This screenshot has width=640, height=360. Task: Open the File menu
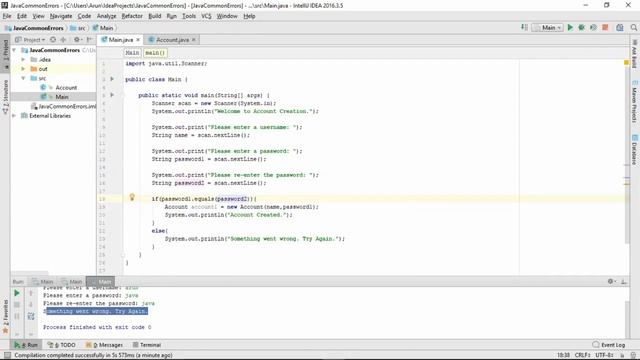tap(7, 16)
